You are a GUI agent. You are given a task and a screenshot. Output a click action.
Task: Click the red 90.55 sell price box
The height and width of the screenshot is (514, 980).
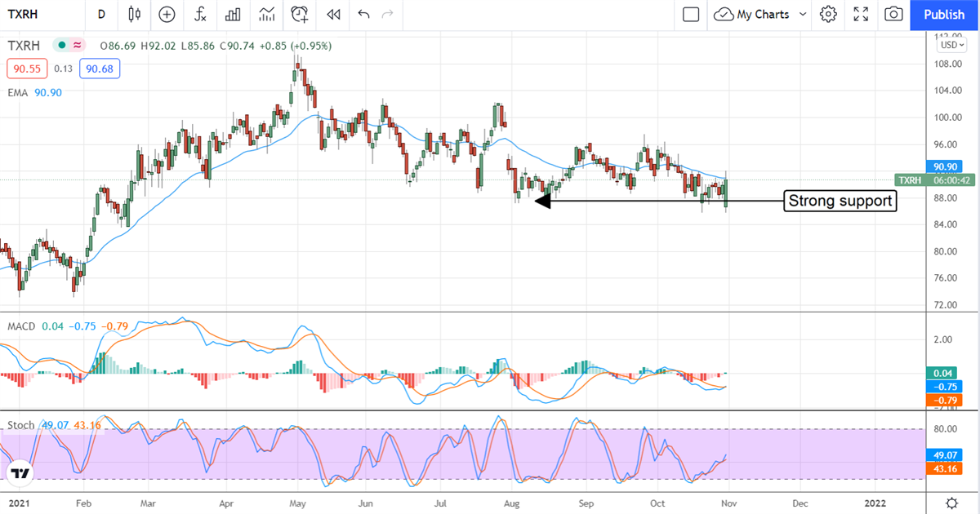pyautogui.click(x=26, y=69)
